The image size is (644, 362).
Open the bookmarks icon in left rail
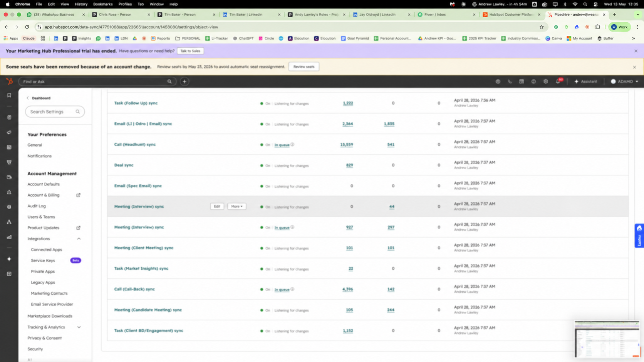tap(9, 95)
